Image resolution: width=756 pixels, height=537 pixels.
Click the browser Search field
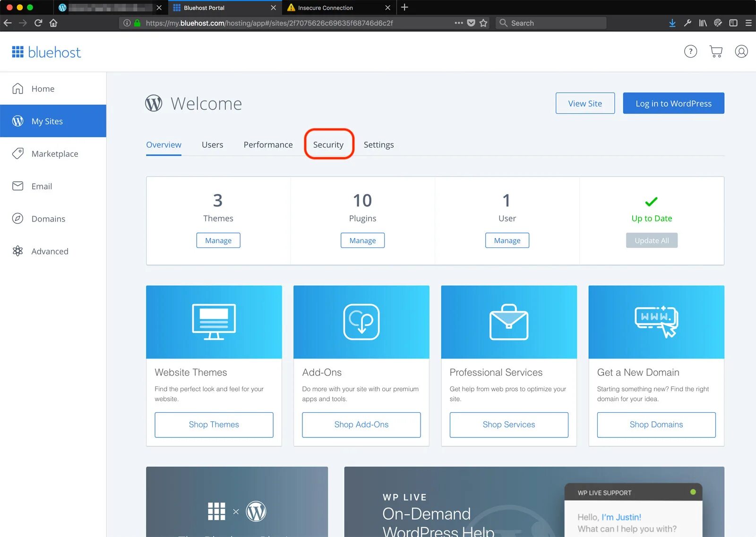[x=551, y=23]
